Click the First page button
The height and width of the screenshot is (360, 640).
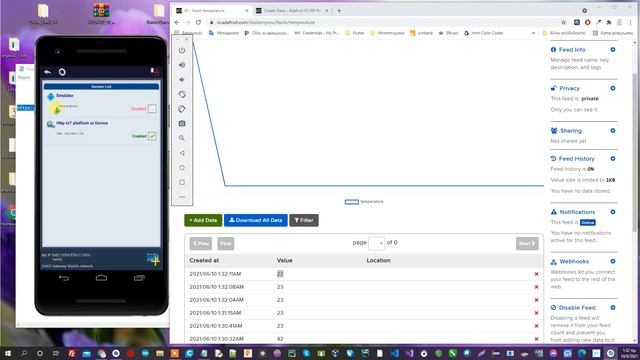coord(226,244)
